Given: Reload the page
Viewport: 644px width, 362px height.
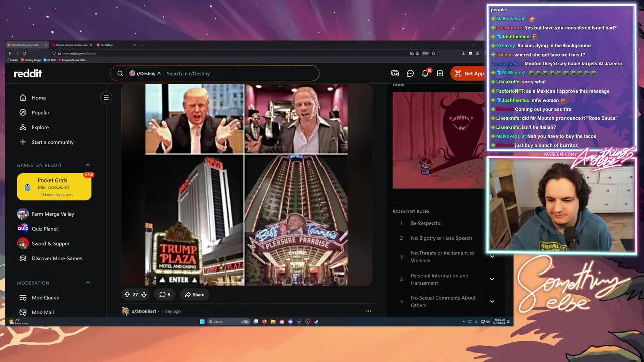Looking at the screenshot, I should pos(24,53).
